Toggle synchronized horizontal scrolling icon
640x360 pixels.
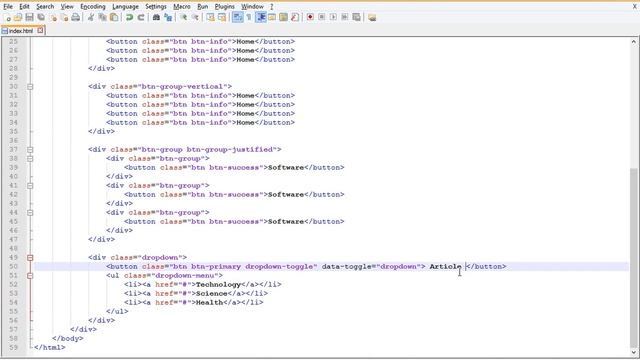(222, 18)
